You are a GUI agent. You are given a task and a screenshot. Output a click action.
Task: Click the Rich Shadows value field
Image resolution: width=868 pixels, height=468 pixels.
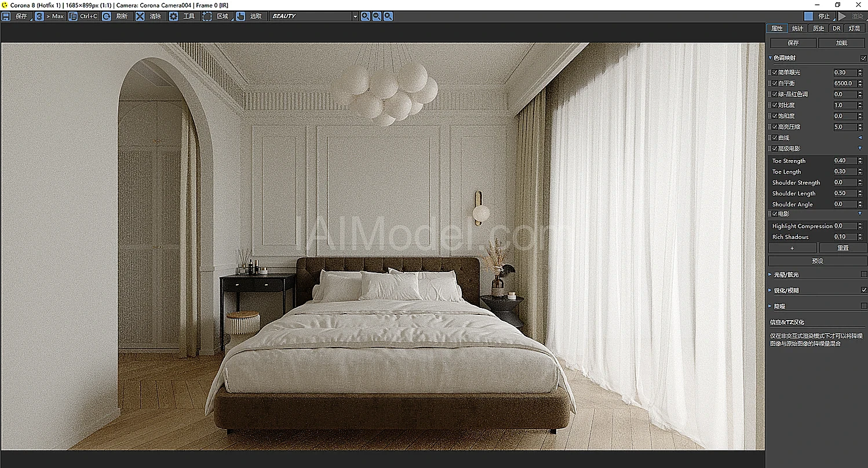pos(845,237)
